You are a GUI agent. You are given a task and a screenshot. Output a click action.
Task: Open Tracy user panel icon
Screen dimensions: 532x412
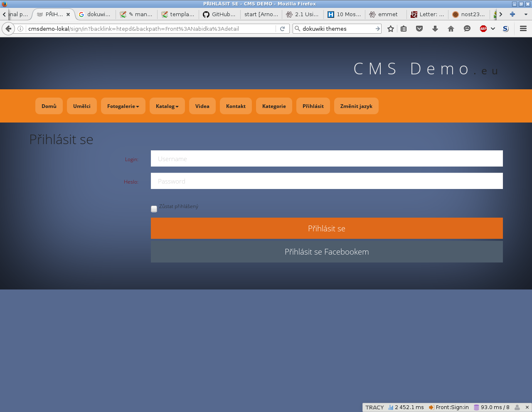[x=517, y=407]
